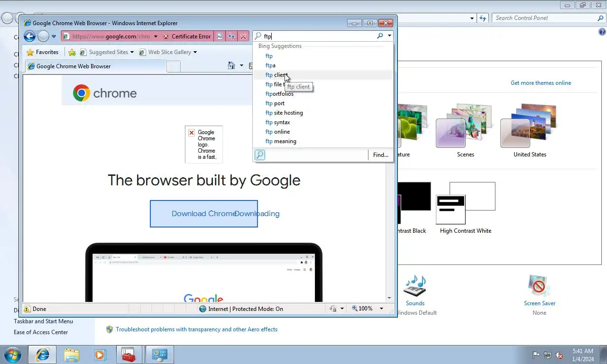
Task: Click the Control Panel help question mark icon
Action: click(602, 32)
